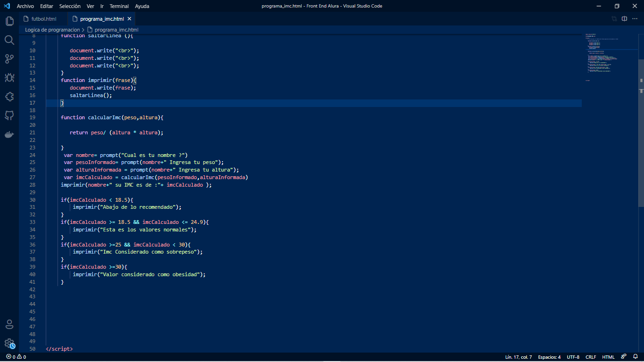Click the function imprimir(frase) line
644x362 pixels.
pyautogui.click(x=99, y=80)
